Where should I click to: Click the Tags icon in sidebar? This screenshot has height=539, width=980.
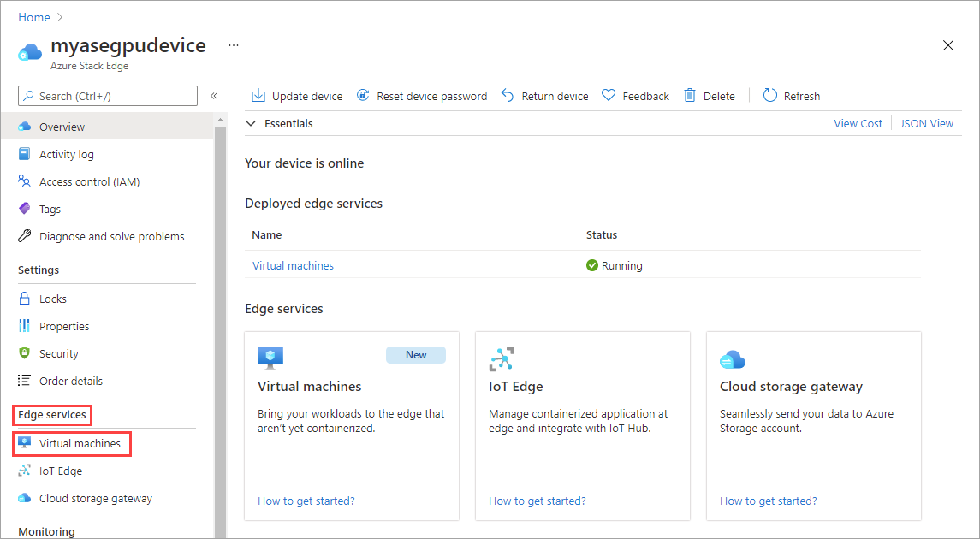[x=24, y=209]
